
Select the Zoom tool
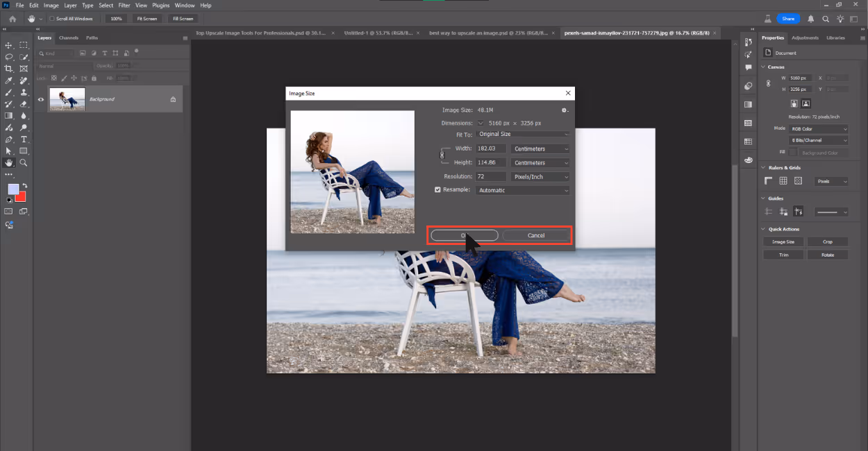pyautogui.click(x=24, y=163)
